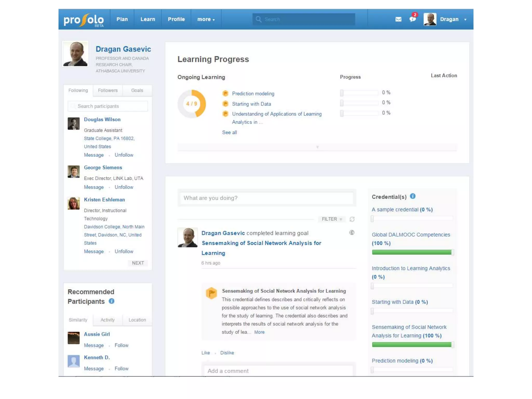Open Credential(s) info icon
Screen dimensions: 532x399
(413, 196)
